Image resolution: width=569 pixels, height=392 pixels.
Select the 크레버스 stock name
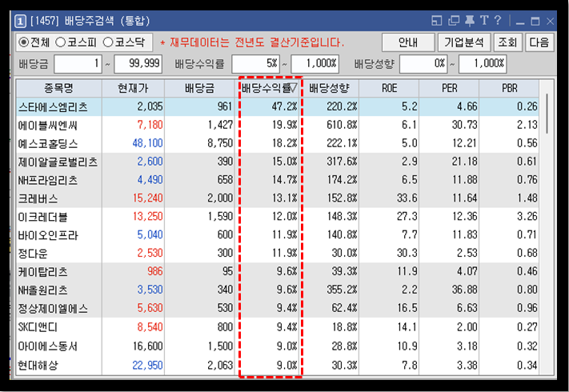coord(38,198)
